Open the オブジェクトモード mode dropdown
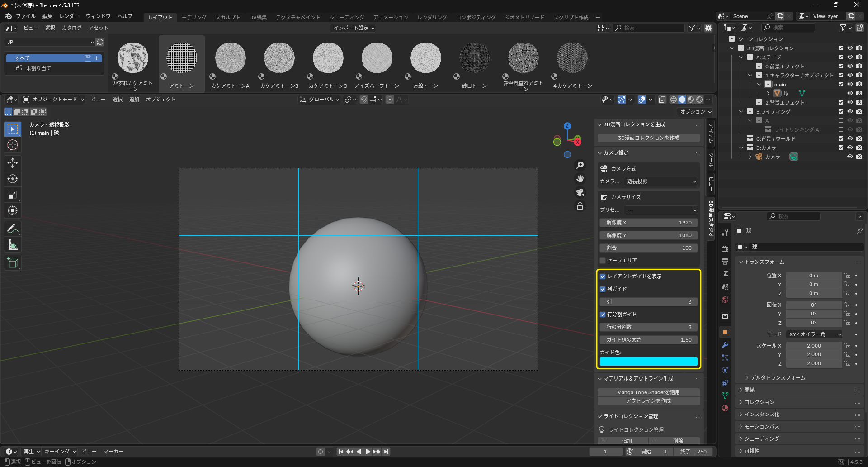The image size is (868, 467). click(54, 100)
